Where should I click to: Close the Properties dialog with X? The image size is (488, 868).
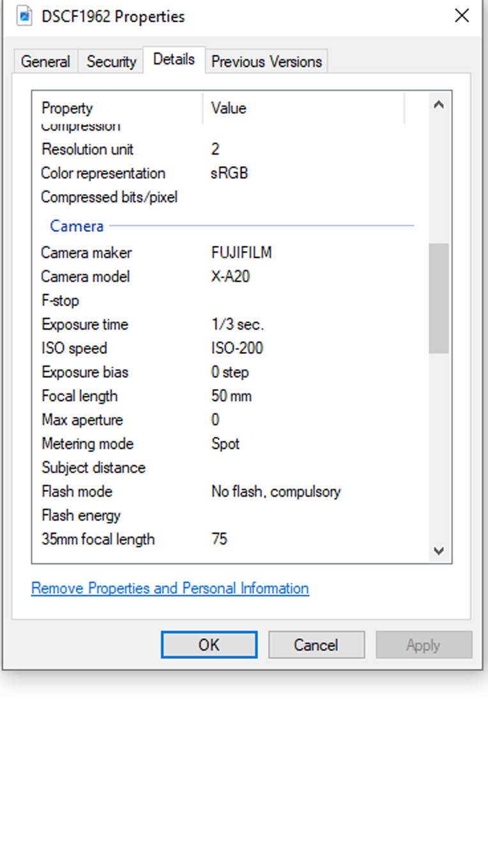[462, 16]
